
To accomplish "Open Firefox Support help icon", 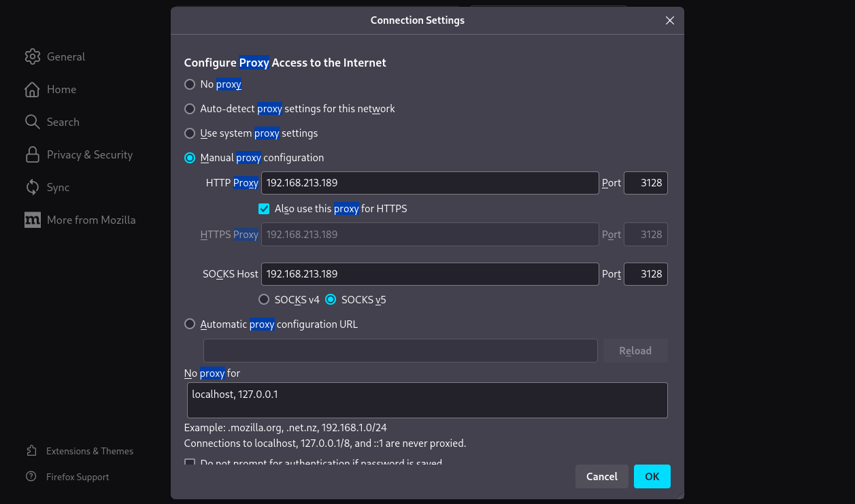I will 31,477.
